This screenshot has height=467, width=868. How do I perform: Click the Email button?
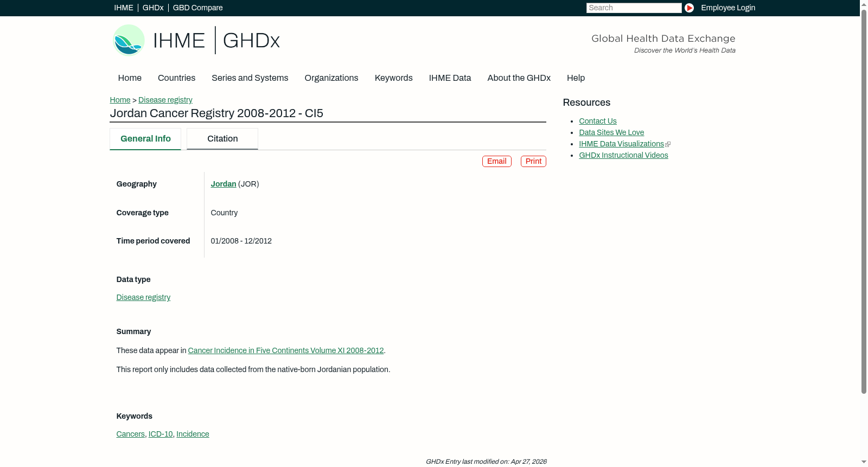[x=497, y=161]
